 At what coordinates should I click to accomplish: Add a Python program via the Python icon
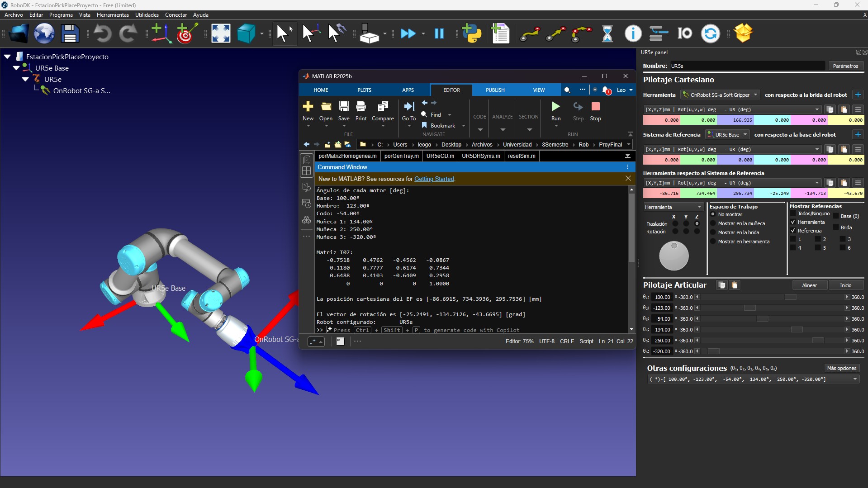pos(472,33)
